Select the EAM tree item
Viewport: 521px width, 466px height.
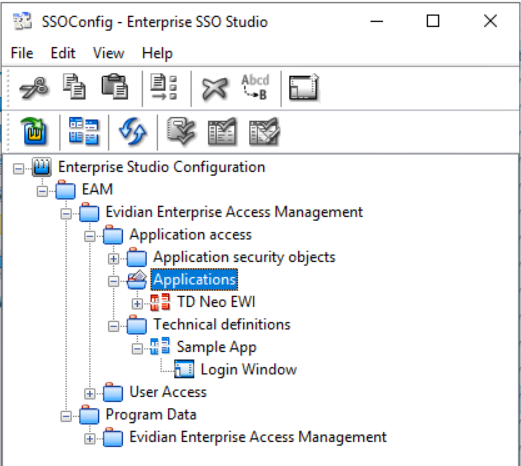97,189
